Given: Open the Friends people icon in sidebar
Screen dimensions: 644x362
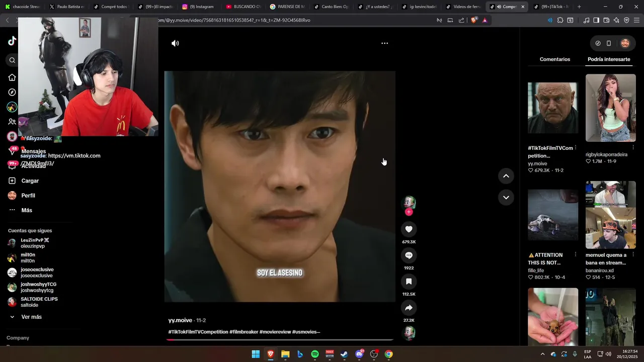Looking at the screenshot, I should coord(12,122).
